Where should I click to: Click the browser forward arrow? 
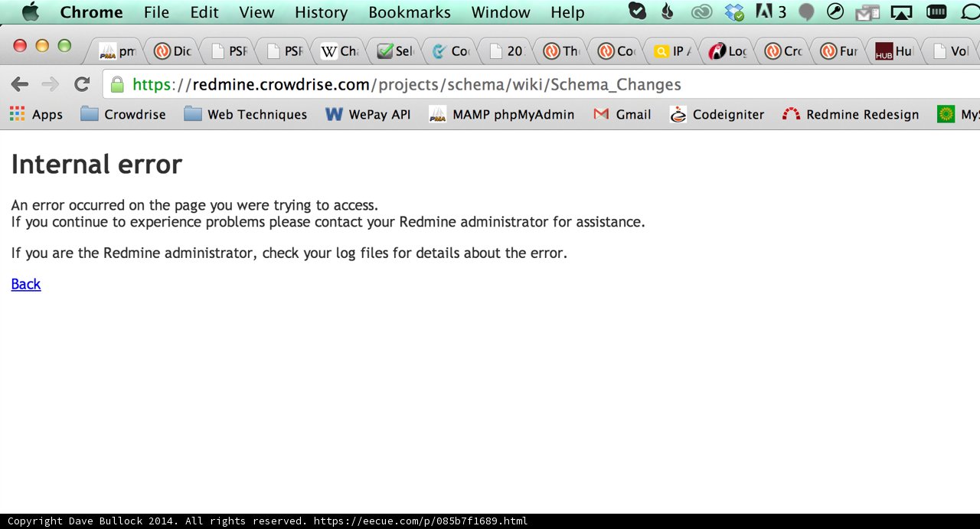[50, 84]
